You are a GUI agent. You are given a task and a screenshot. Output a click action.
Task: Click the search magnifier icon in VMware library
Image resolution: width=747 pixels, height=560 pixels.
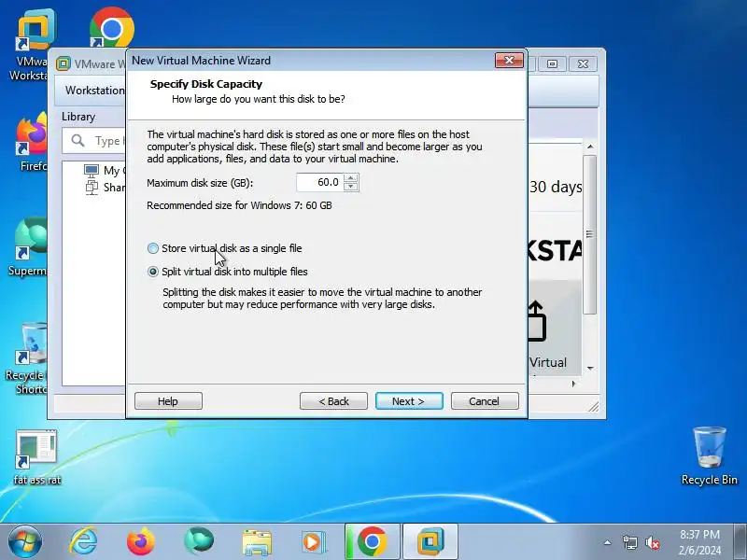[78, 141]
